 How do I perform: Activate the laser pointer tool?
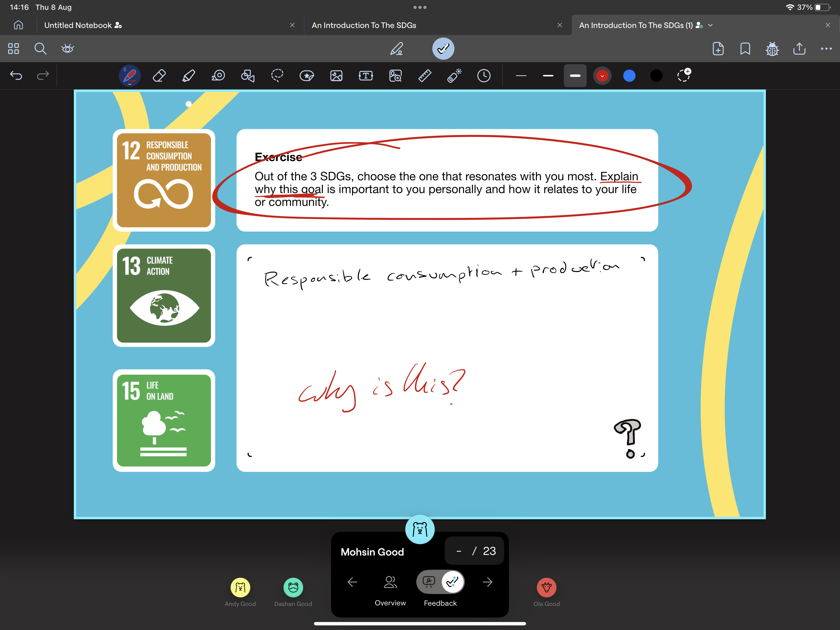point(454,76)
